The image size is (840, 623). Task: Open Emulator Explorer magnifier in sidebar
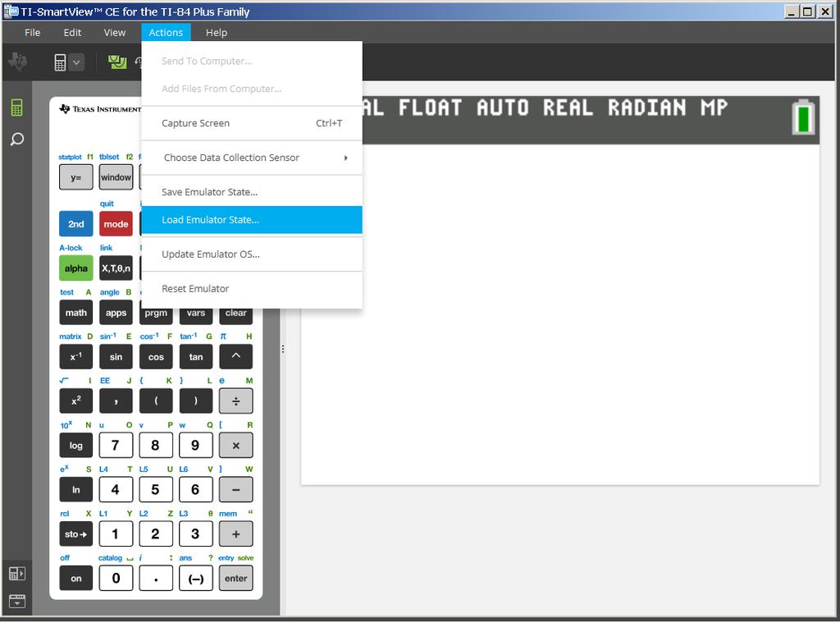[17, 140]
